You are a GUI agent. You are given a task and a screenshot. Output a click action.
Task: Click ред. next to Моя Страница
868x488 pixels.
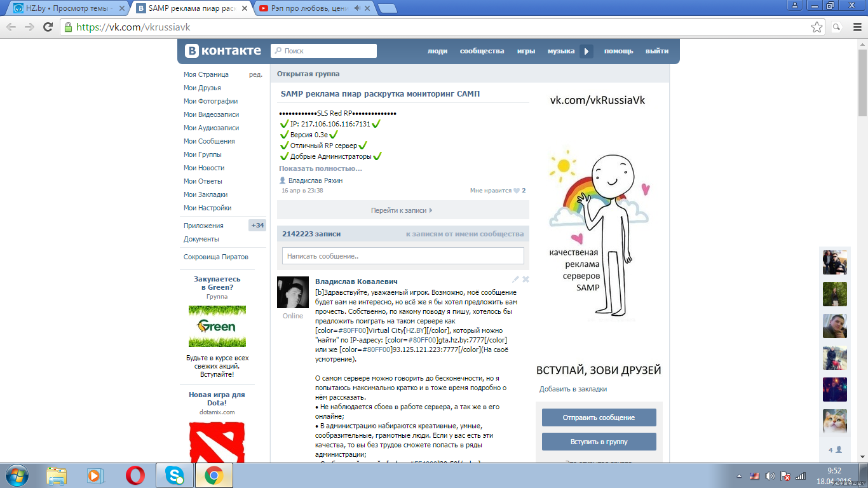point(255,74)
